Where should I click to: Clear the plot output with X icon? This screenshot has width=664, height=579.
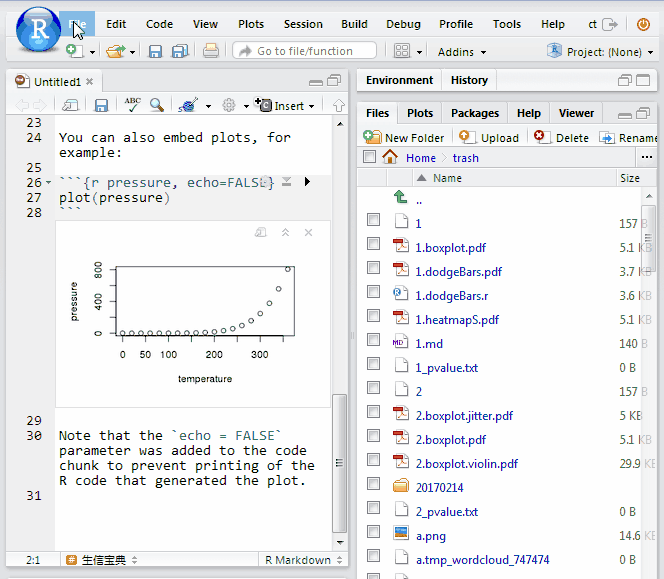point(308,232)
